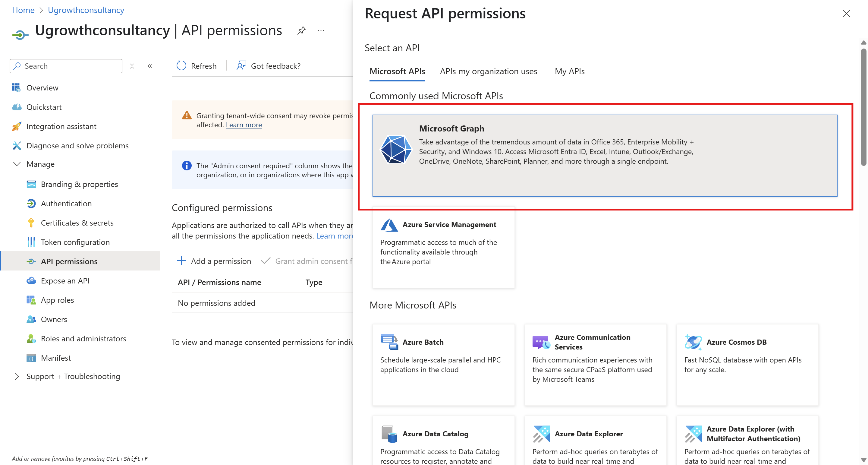This screenshot has height=465, width=868.
Task: Select the Token configuration icon
Action: 31,242
